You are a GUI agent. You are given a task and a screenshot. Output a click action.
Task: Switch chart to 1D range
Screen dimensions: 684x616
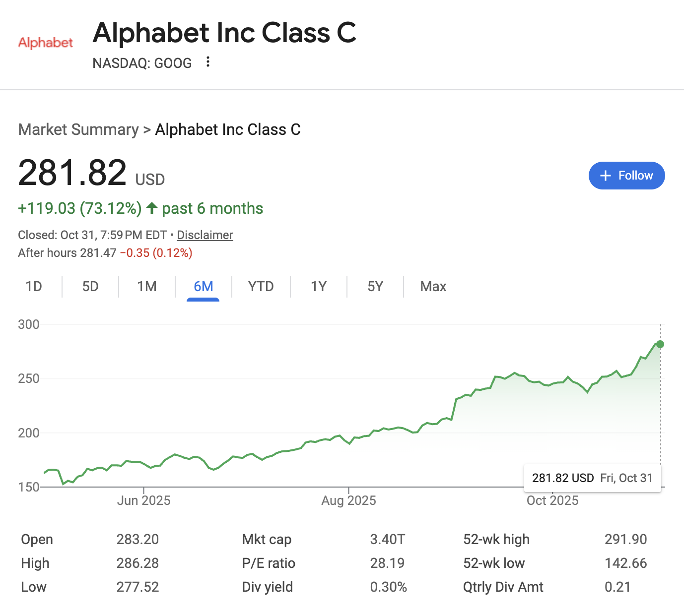(34, 287)
